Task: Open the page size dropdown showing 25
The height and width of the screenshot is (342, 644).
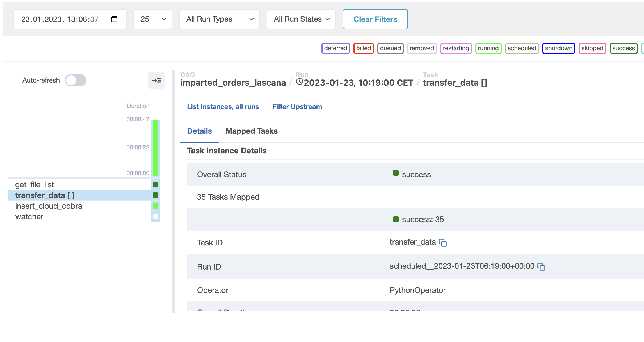Action: tap(152, 19)
